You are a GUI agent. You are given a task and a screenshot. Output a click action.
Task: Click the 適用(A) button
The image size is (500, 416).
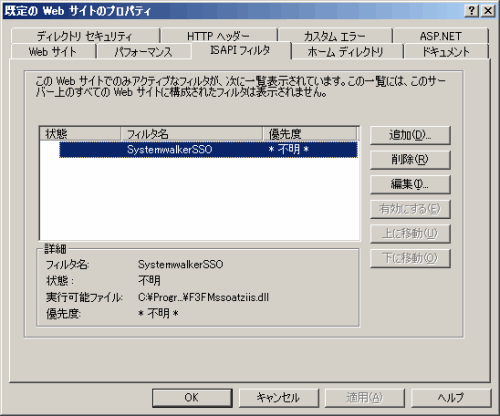coord(365,398)
